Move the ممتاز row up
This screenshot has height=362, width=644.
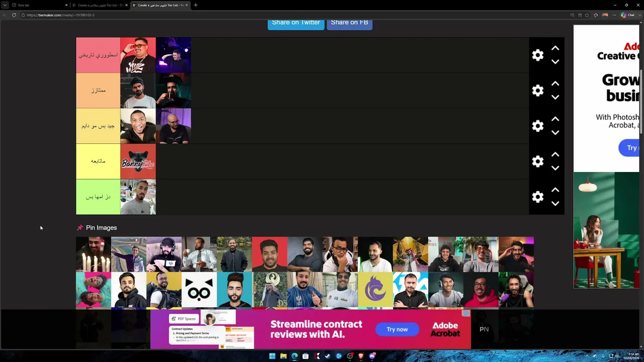pos(555,83)
